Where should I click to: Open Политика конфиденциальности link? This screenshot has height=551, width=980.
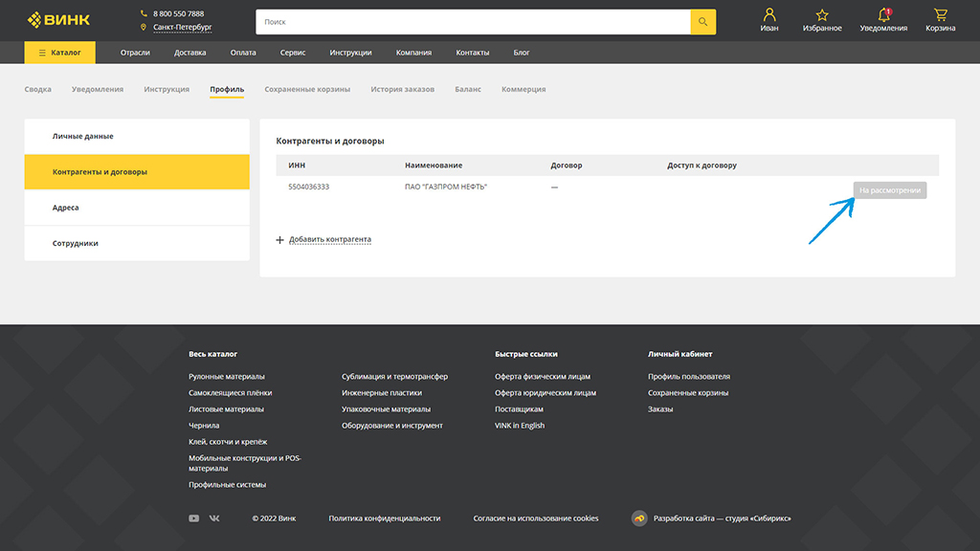pos(385,518)
